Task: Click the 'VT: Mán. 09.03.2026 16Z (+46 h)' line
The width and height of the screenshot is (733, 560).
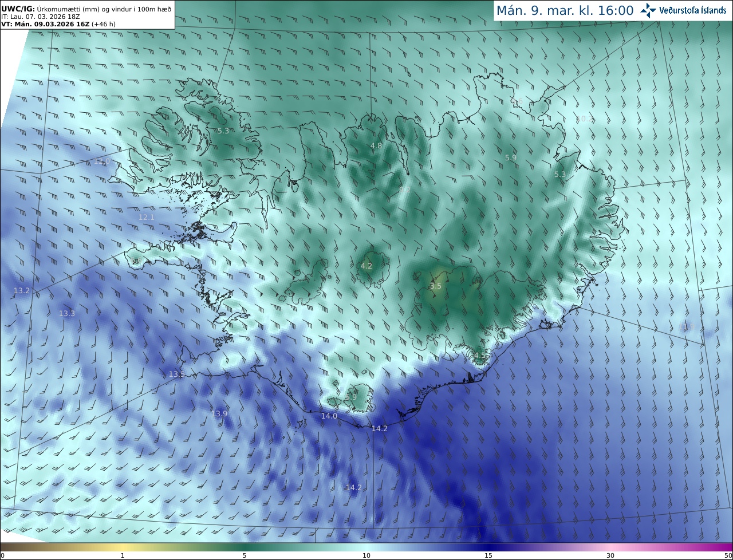Action: [x=58, y=24]
